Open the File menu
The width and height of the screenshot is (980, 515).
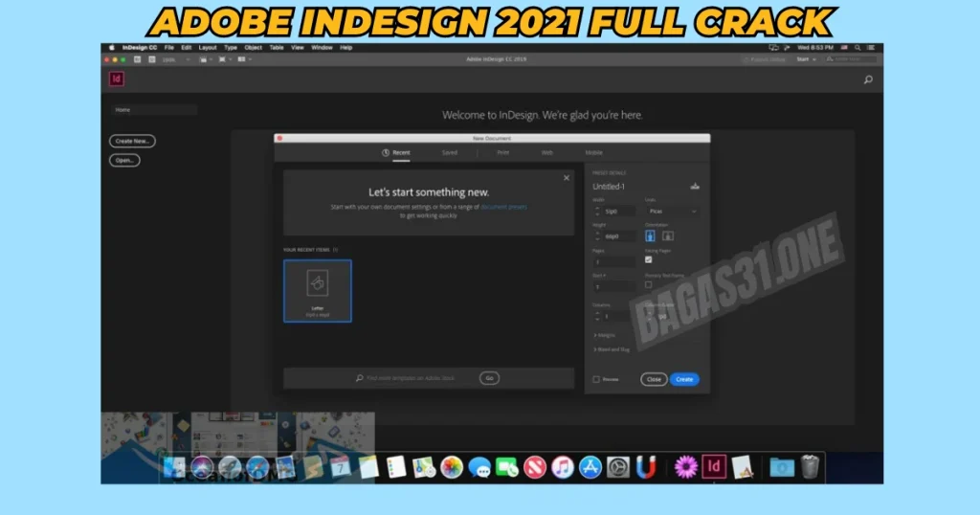pyautogui.click(x=168, y=48)
